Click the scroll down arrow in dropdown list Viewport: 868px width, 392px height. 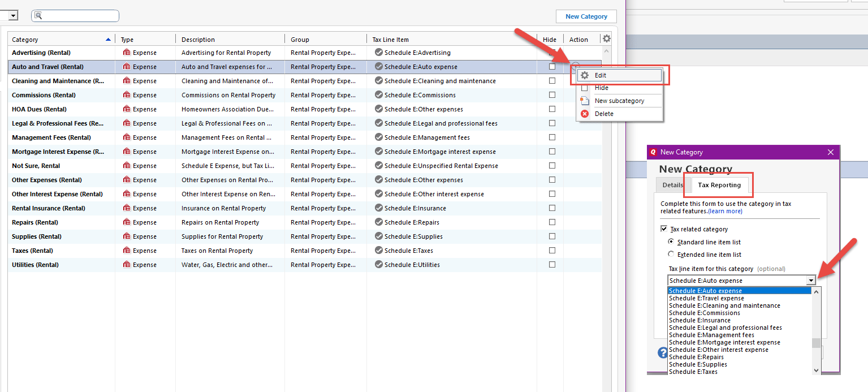tap(816, 371)
